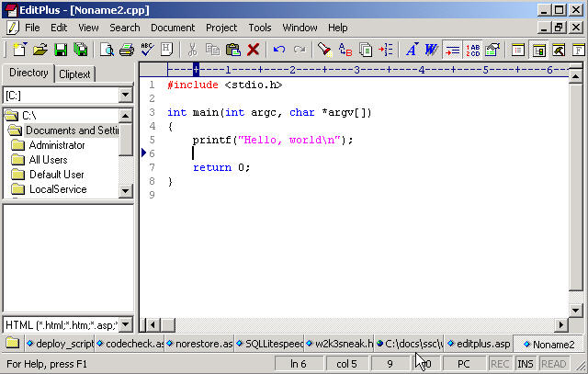This screenshot has height=374, width=588.
Task: Switch to w2k3sneak.h document tab
Action: 339,344
